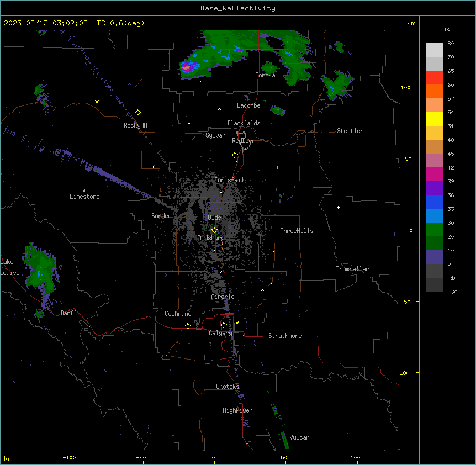Click the dBZ legend heading
The height and width of the screenshot is (465, 476).
[447, 29]
